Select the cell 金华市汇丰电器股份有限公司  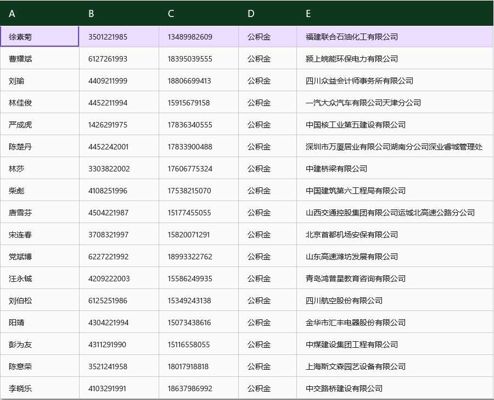[x=395, y=323]
